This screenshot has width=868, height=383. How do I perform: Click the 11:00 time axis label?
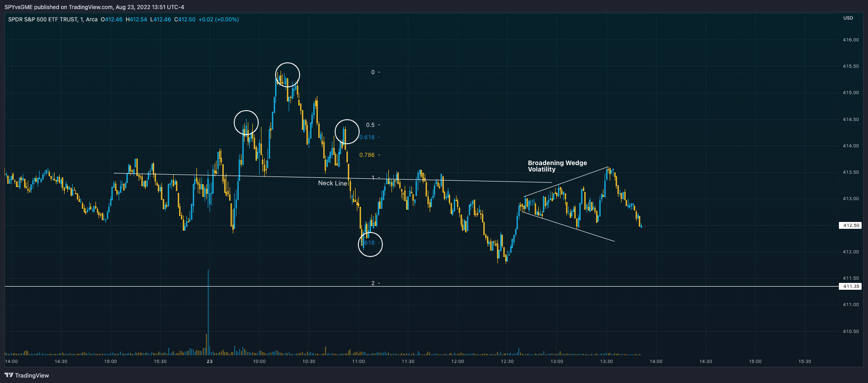click(358, 362)
